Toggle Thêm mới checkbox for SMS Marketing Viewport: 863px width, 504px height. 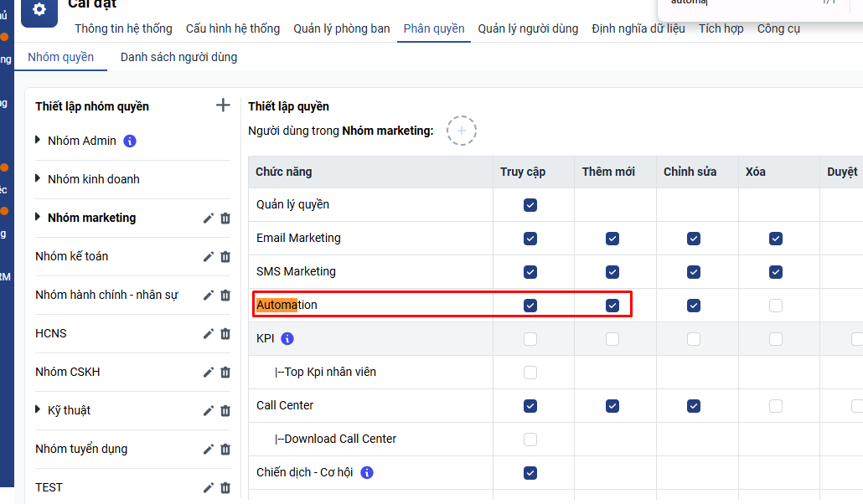click(x=612, y=272)
